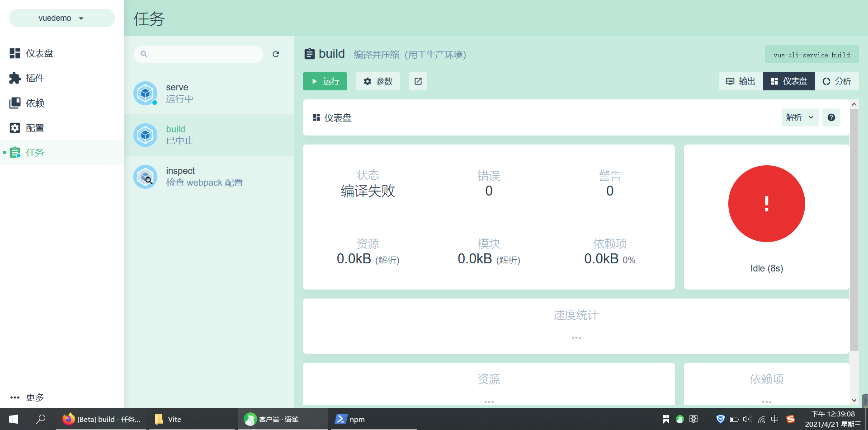Click the scroll-down arrow of the dashboard

(x=854, y=400)
